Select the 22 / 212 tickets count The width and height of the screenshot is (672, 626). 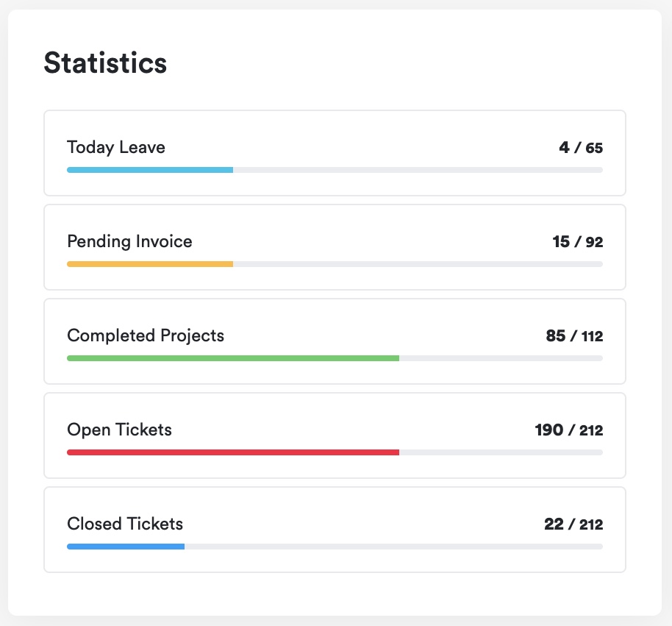point(573,524)
